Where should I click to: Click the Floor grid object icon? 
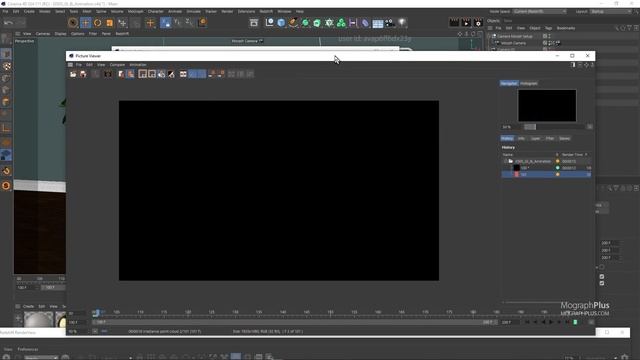[x=378, y=23]
